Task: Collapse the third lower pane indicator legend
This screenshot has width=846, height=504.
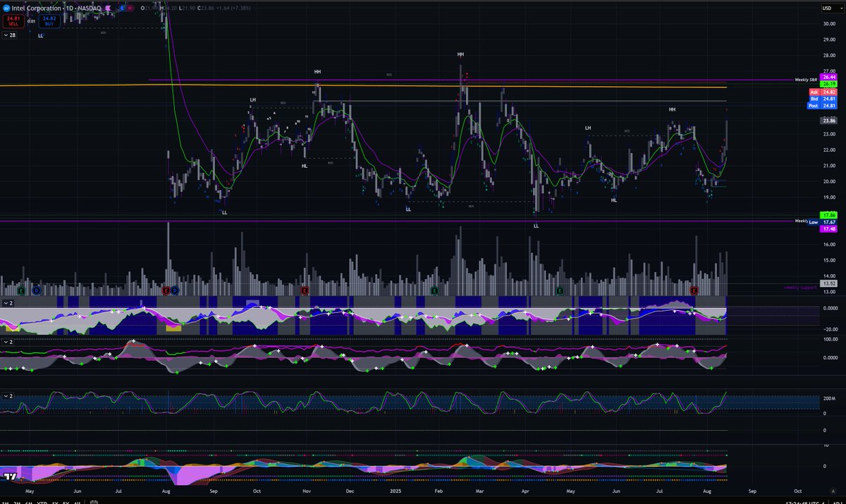Action: pos(8,395)
